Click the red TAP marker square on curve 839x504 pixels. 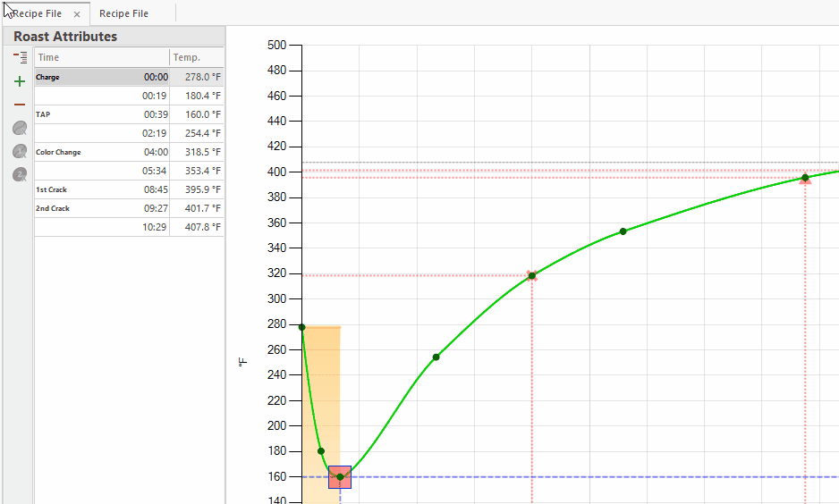pyautogui.click(x=340, y=477)
